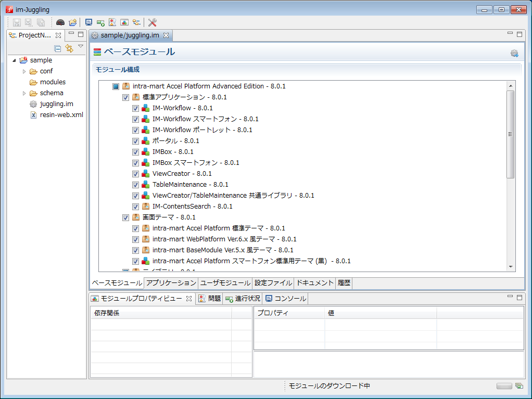Toggle link with editor arrows icon
This screenshot has width=532, height=399.
pos(69,48)
